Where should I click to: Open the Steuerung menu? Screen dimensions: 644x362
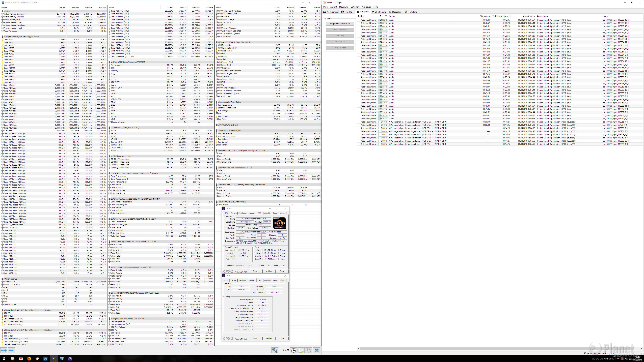[344, 7]
